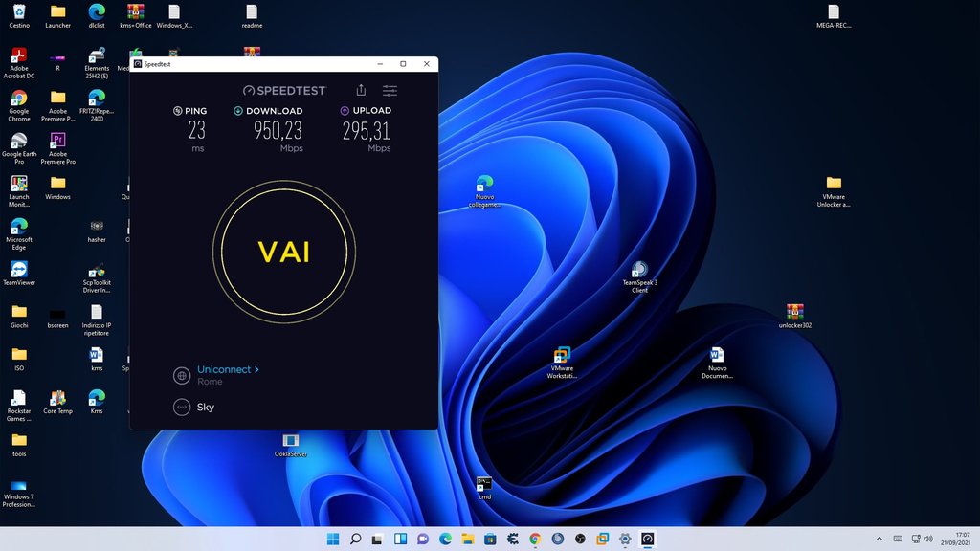Select the unlocker302 archive on the desktop
The width and height of the screenshot is (980, 551).
[794, 313]
